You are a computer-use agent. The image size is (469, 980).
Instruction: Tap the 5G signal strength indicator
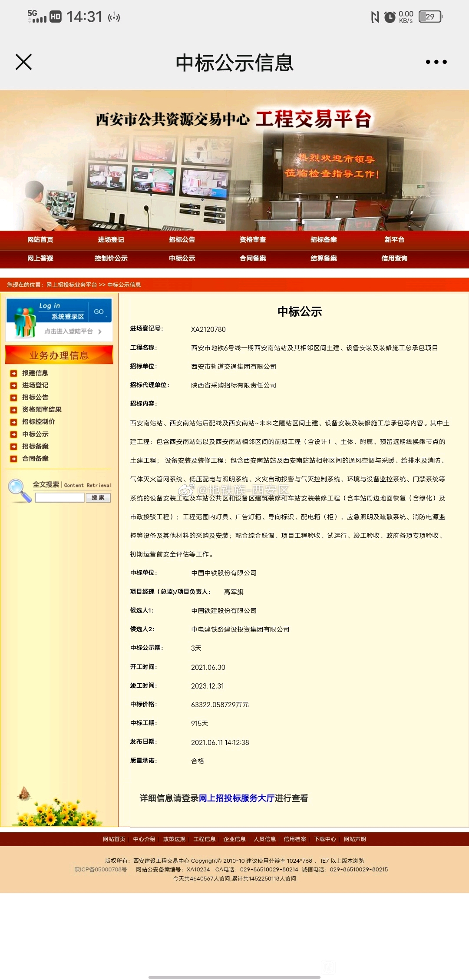click(x=36, y=16)
